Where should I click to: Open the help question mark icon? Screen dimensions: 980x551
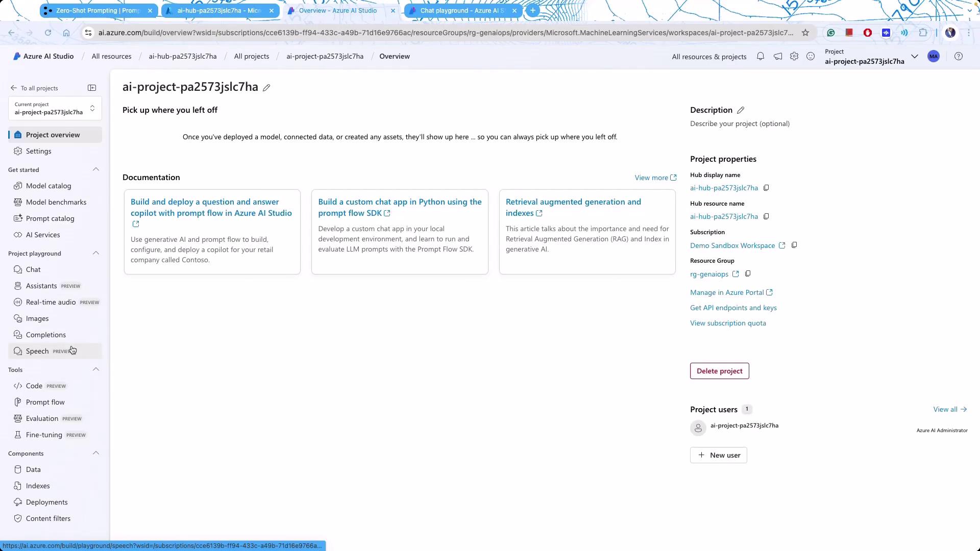[959, 57]
